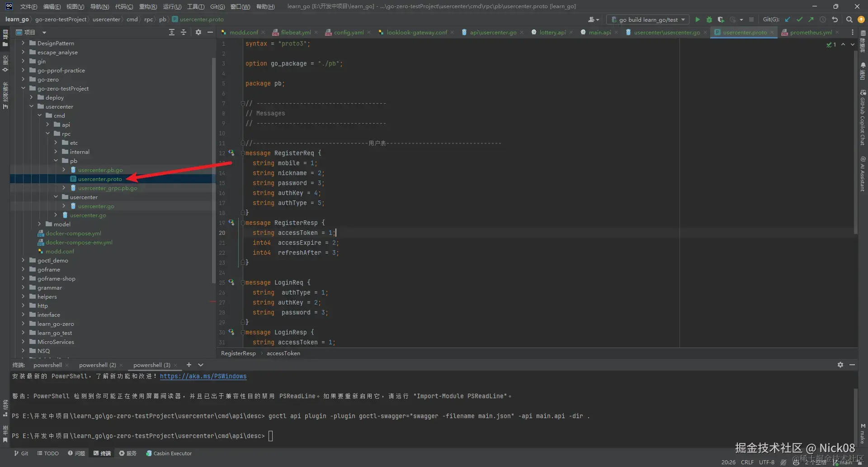
Task: Open the TODO tool window button
Action: (48, 453)
